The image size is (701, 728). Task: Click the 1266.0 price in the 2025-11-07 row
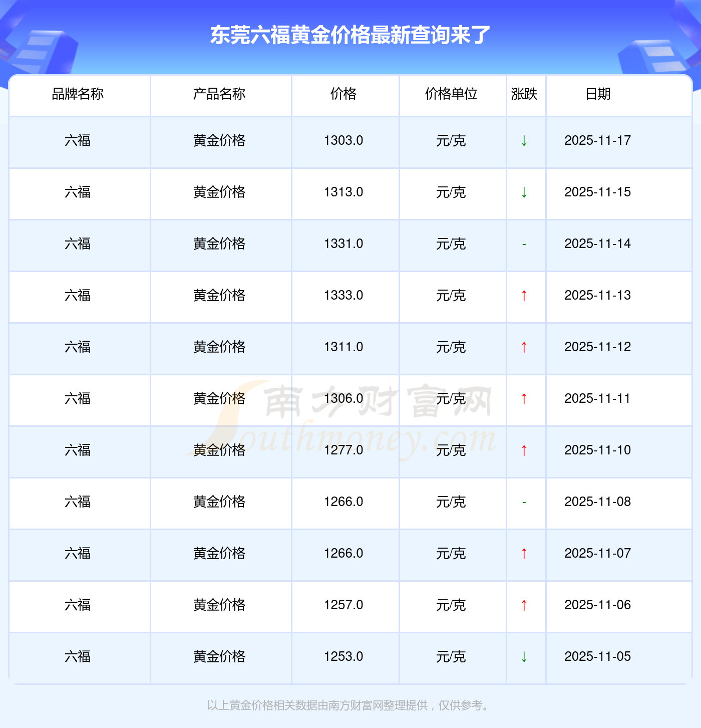[x=343, y=553]
